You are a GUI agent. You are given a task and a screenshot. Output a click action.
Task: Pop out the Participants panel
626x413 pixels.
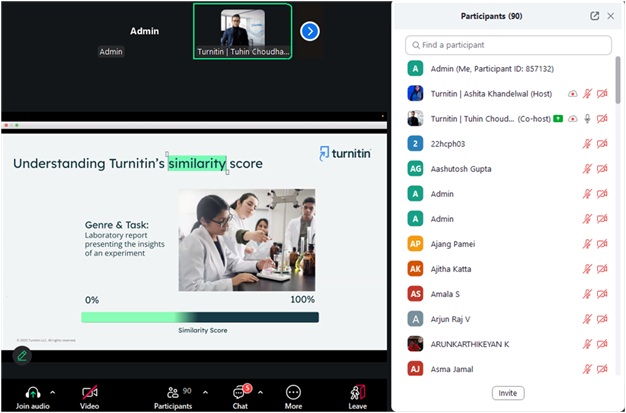coord(594,16)
